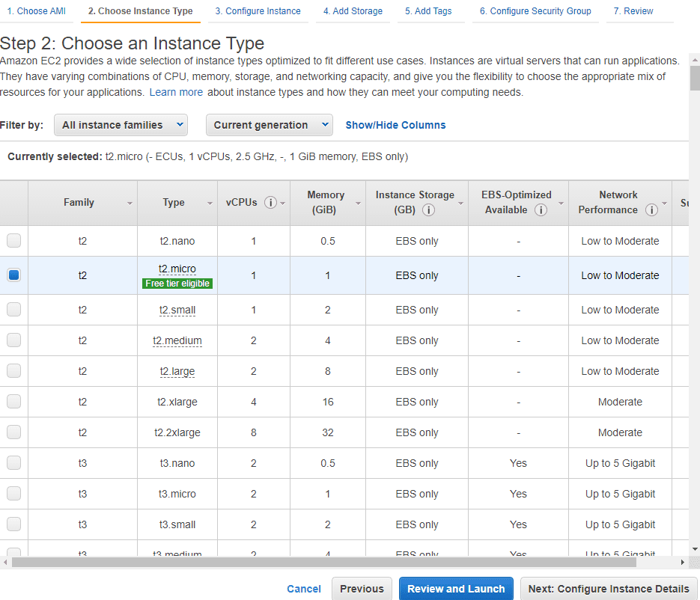Image resolution: width=700 pixels, height=600 pixels.
Task: Click vCPUs column info icon
Action: click(x=270, y=203)
